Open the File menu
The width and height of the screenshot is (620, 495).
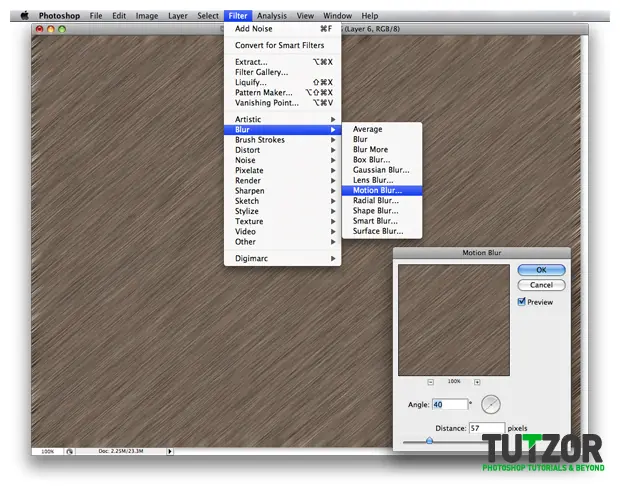(x=96, y=16)
